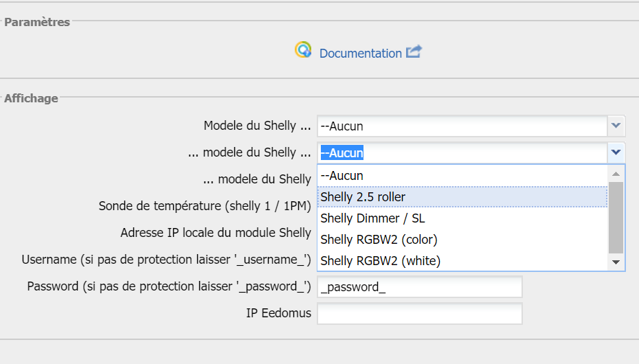
Task: Click the external link icon beside Documentation
Action: tap(414, 52)
